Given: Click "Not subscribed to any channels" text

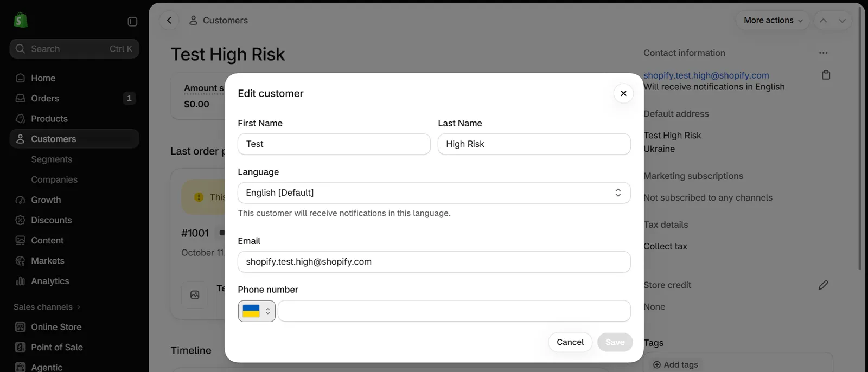Looking at the screenshot, I should (708, 198).
